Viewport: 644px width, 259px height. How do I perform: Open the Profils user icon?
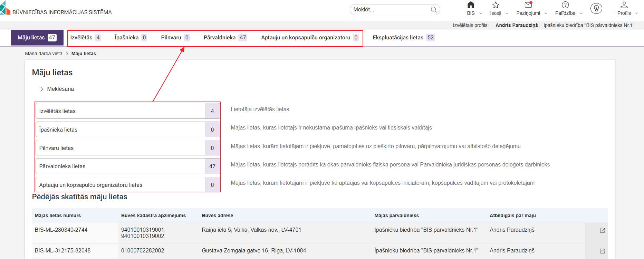pyautogui.click(x=624, y=5)
